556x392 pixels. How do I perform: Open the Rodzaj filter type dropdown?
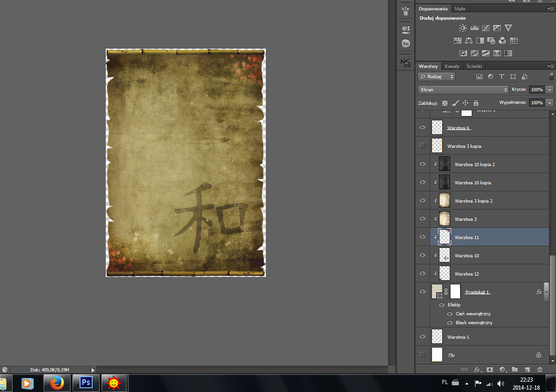(437, 77)
